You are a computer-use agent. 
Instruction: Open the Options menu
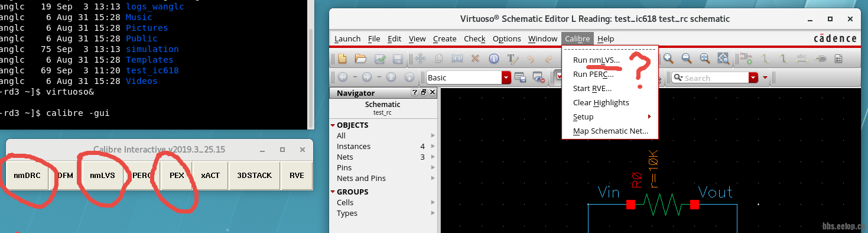507,38
